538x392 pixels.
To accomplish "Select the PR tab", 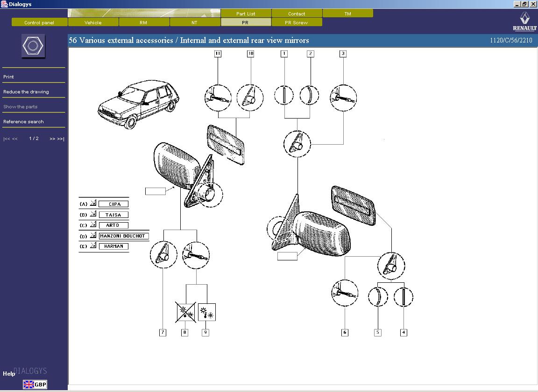I will (x=246, y=22).
